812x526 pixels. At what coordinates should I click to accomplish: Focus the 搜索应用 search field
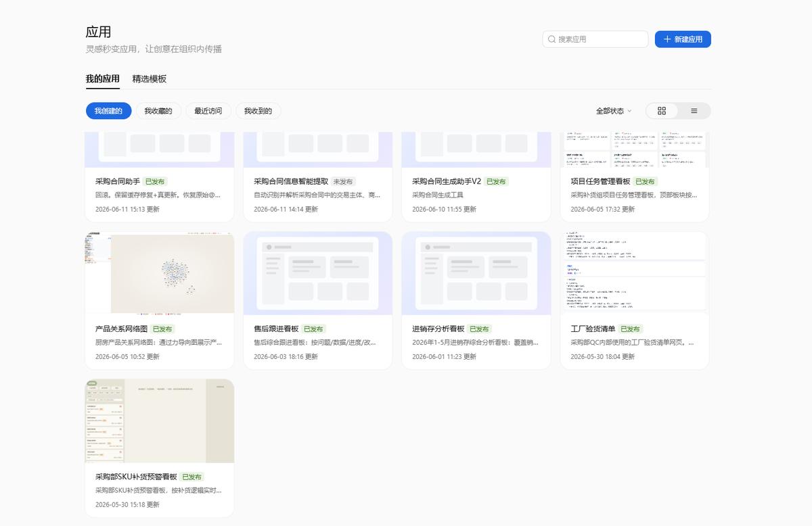point(595,39)
